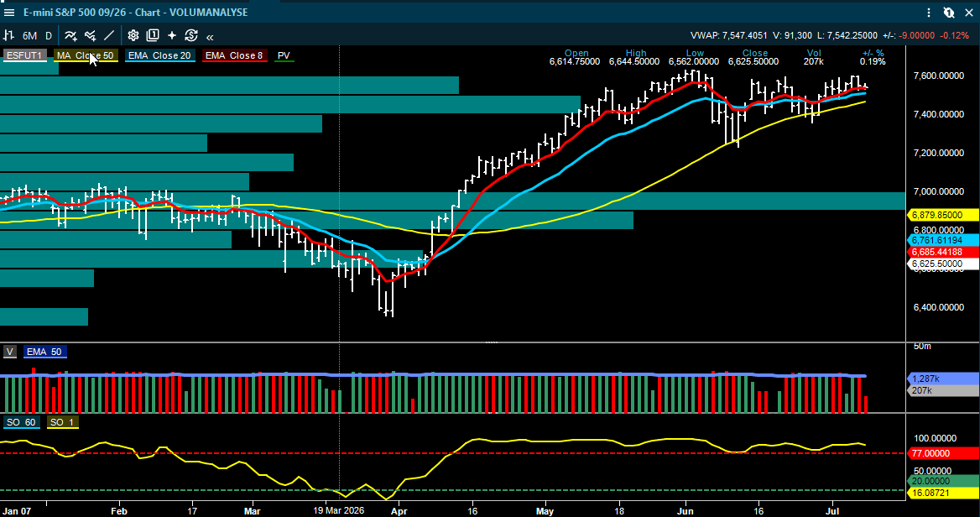Screen dimensions: 980x517
Task: Click the red 77.00000 overbought level tag
Action: (942, 453)
